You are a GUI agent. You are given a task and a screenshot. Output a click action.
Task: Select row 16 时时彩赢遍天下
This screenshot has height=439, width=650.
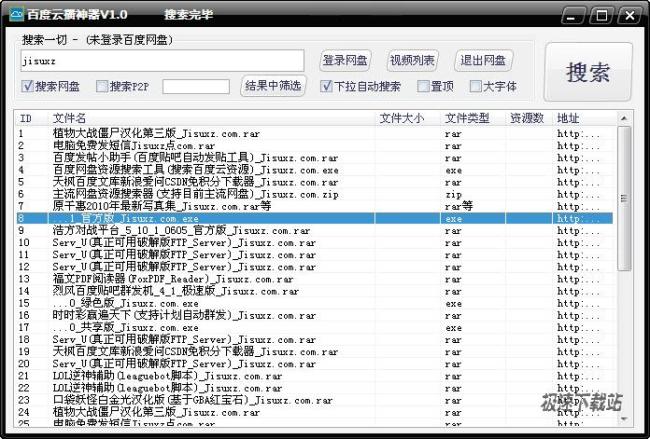pyautogui.click(x=314, y=315)
